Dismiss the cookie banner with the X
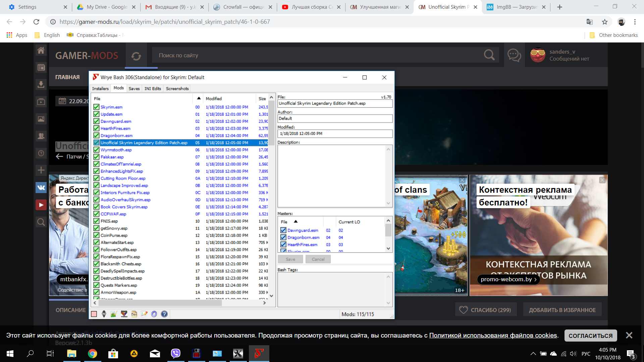The width and height of the screenshot is (644, 362). coord(629,336)
